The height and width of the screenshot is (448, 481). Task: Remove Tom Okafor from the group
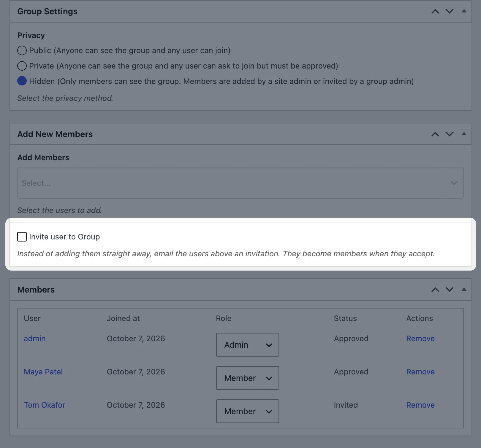pyautogui.click(x=420, y=405)
